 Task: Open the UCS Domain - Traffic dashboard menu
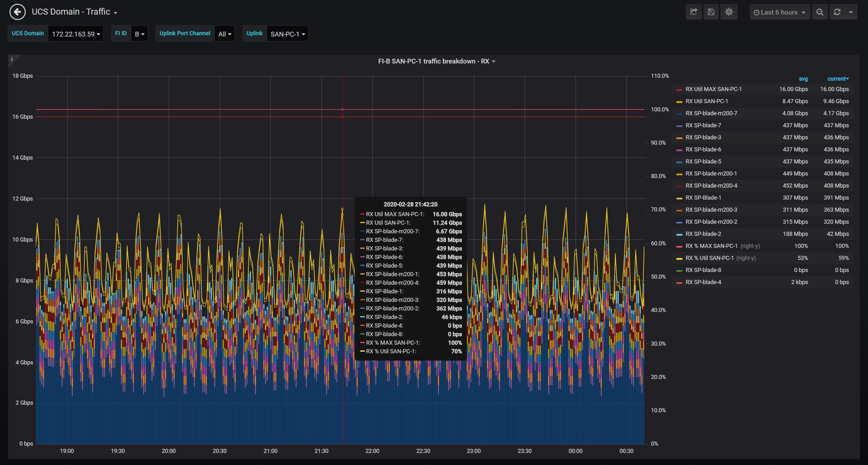(75, 12)
